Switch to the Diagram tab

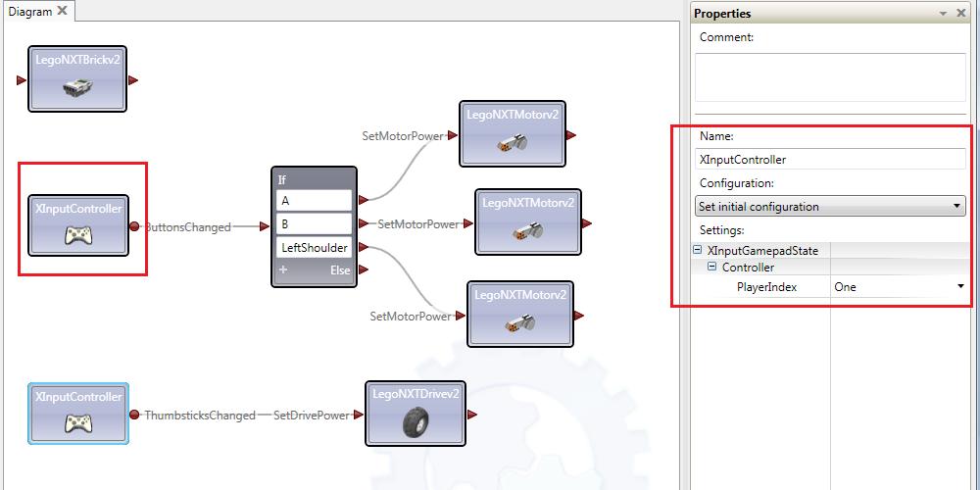(x=30, y=11)
